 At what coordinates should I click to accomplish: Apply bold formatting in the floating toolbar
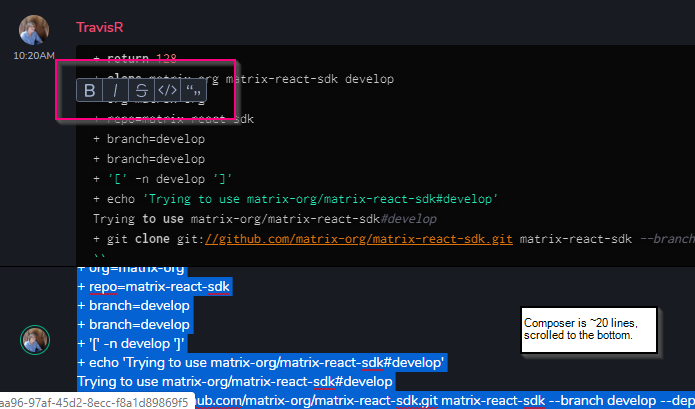[90, 90]
